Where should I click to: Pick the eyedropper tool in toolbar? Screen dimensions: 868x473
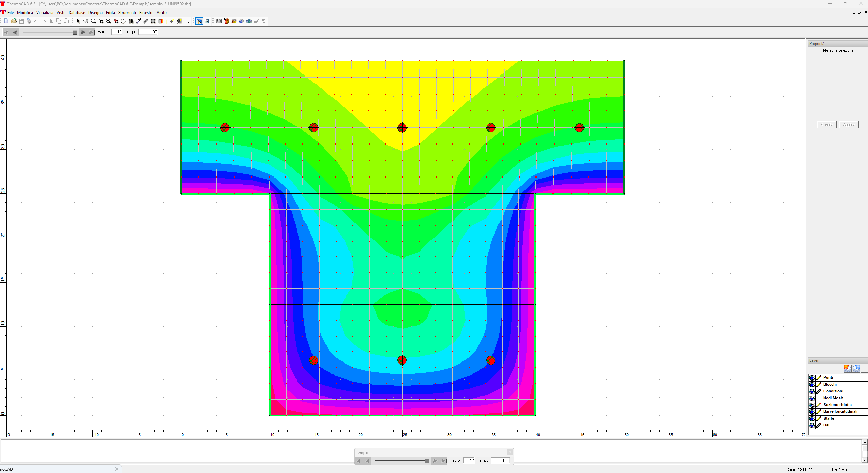138,21
